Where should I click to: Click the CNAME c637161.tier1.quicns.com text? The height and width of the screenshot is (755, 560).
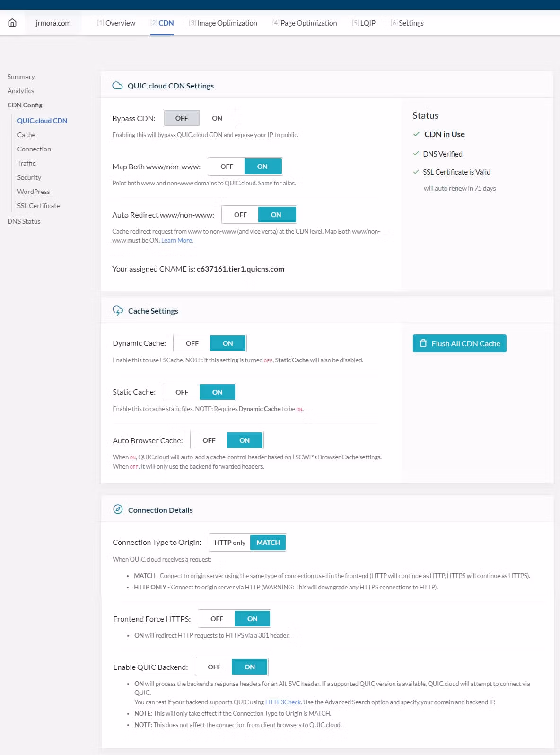point(240,269)
